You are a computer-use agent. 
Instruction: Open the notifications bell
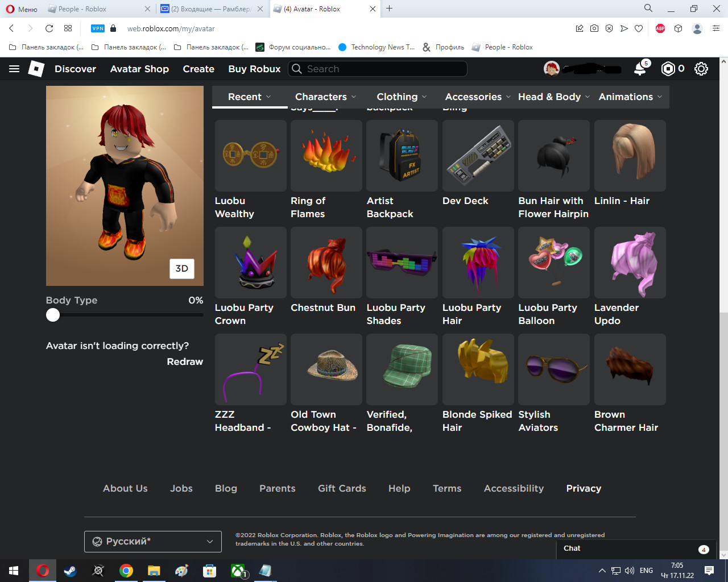640,69
